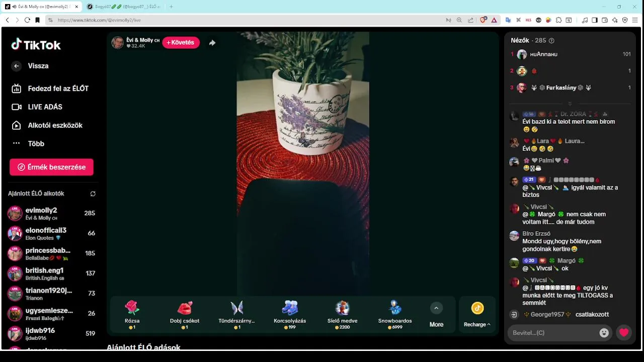Share the live stream arrow icon

pos(212,43)
